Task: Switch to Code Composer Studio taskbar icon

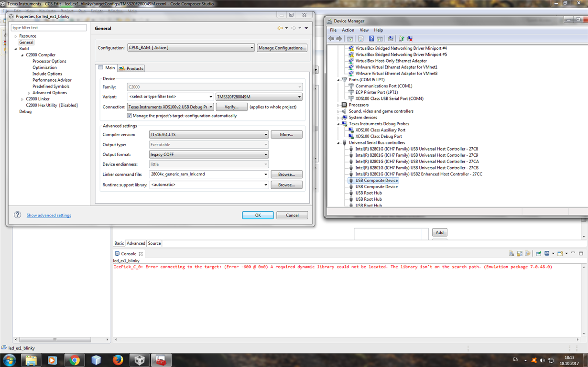Action: [140, 360]
